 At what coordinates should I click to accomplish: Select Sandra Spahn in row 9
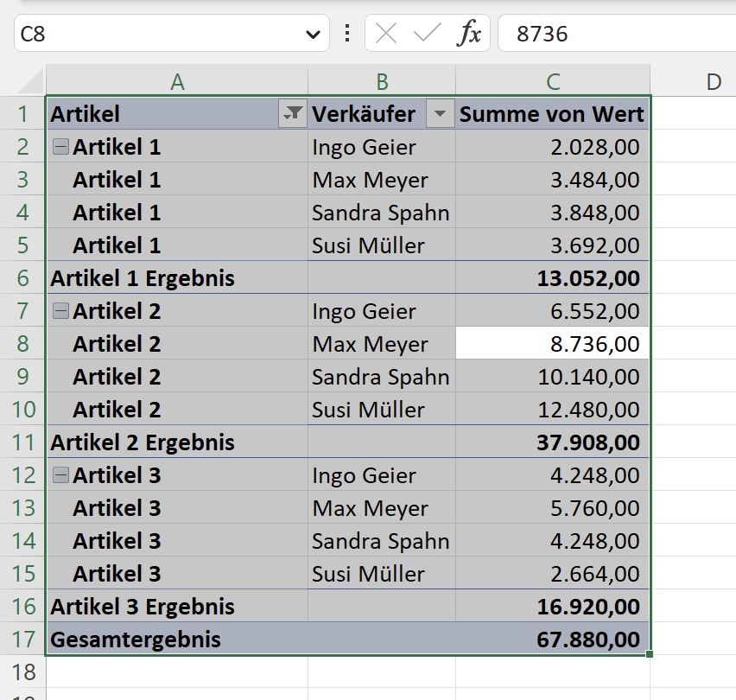click(382, 377)
